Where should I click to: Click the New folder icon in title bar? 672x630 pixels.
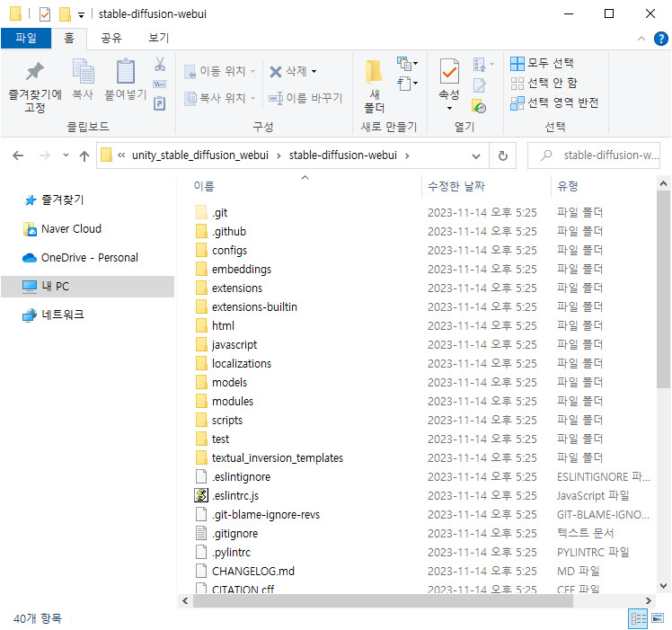65,14
